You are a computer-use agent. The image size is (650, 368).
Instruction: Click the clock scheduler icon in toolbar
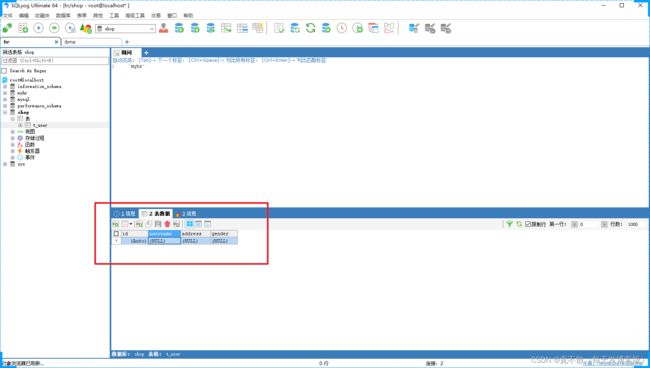[x=342, y=28]
